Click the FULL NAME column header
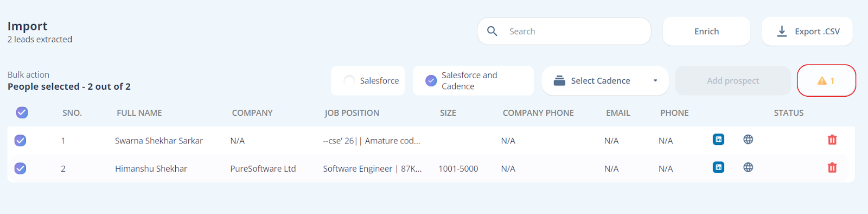The height and width of the screenshot is (214, 868). (x=139, y=113)
